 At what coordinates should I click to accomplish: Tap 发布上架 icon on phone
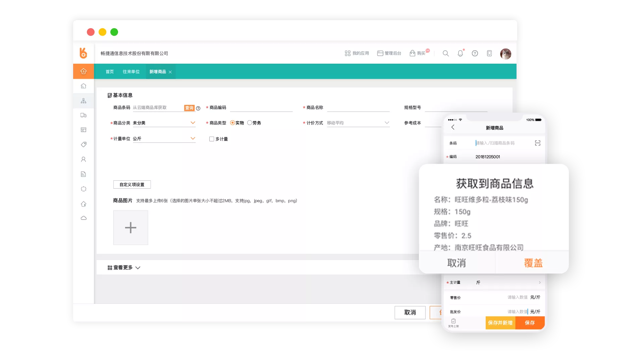click(453, 323)
